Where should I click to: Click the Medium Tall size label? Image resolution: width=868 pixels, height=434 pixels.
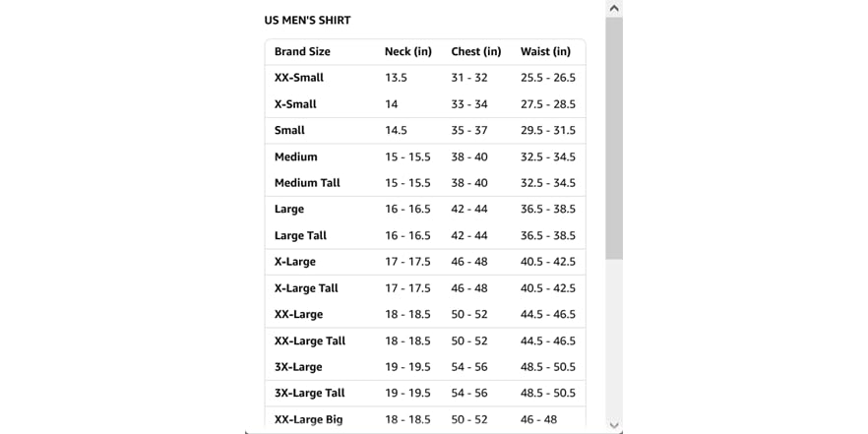coord(308,183)
